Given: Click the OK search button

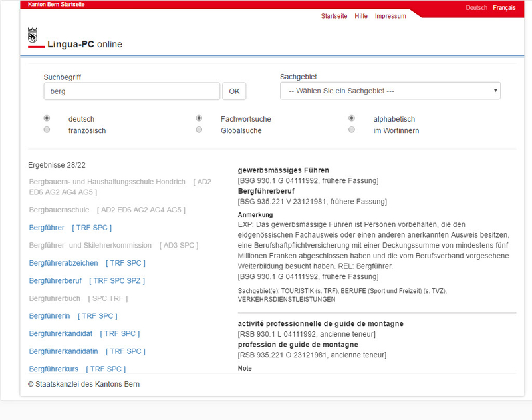Looking at the screenshot, I should coord(234,91).
